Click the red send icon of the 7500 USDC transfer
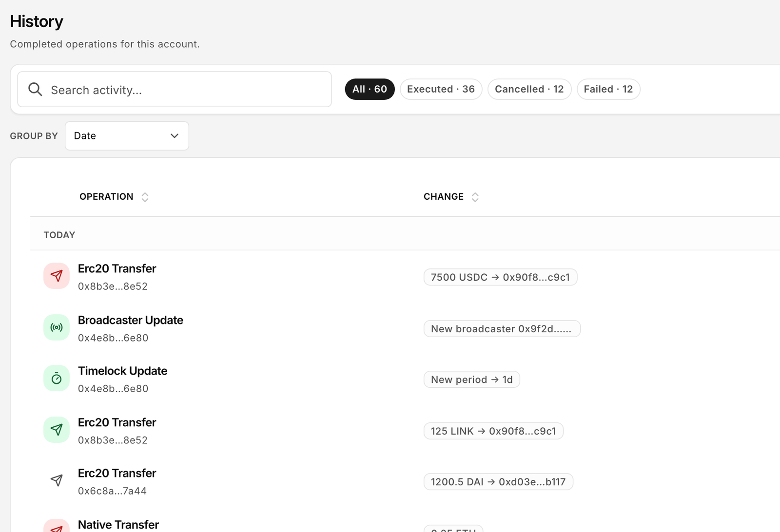Viewport: 780px width, 532px height. coord(57,276)
